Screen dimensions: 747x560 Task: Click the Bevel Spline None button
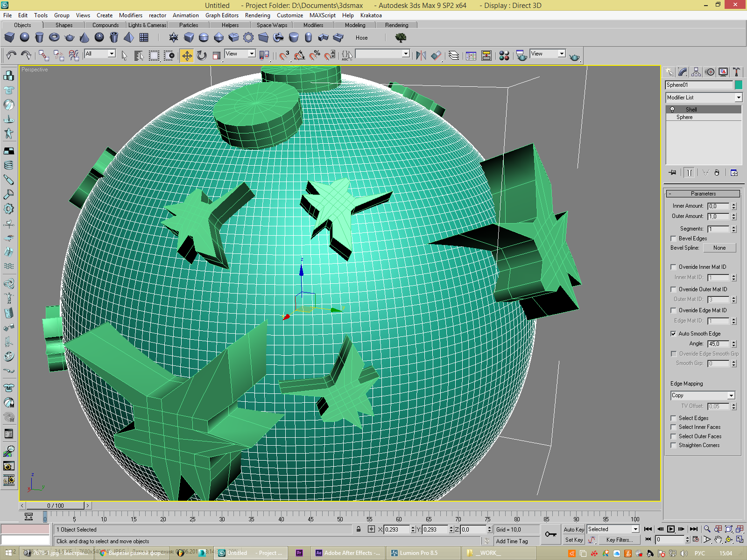(x=719, y=248)
